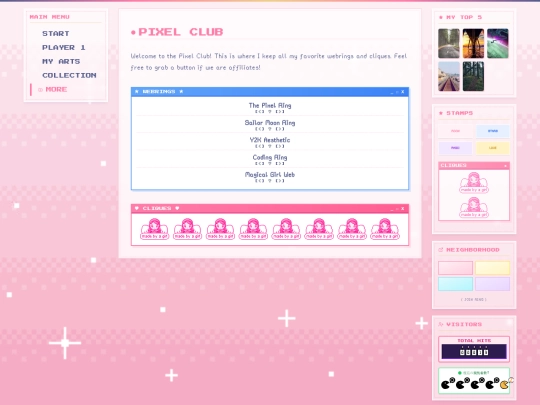Open the sunset pier thumbnail in My Top 5
540x405 pixels.
(x=473, y=43)
